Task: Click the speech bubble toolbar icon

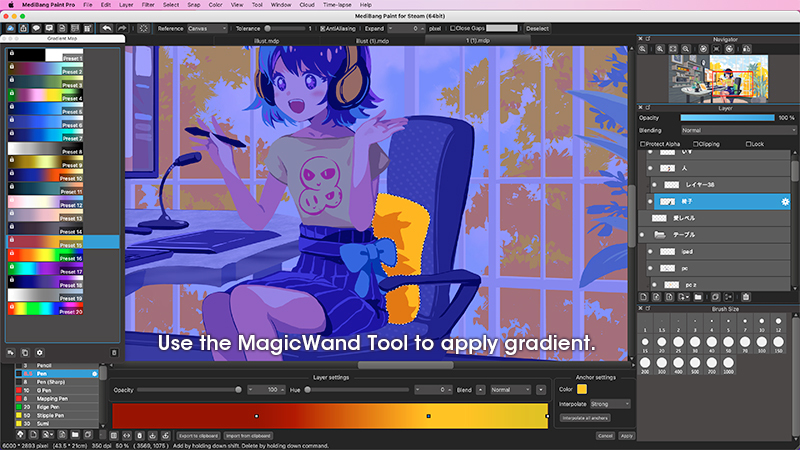Action: 36,29
